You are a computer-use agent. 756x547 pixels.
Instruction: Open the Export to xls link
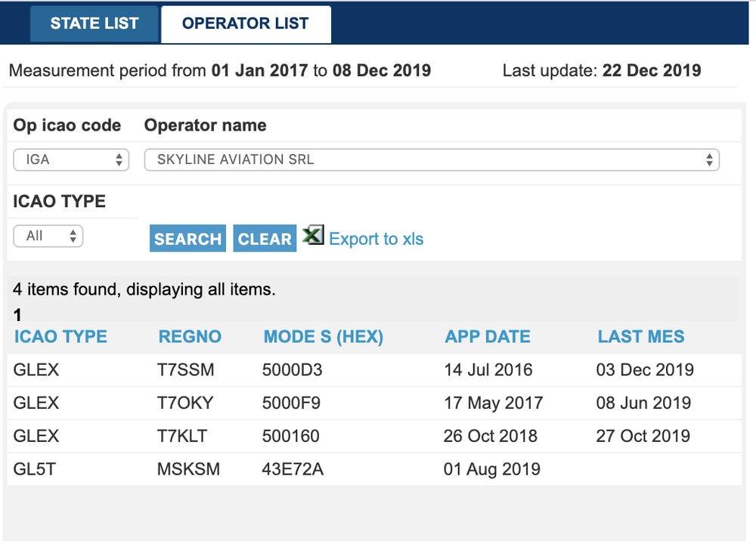(376, 239)
